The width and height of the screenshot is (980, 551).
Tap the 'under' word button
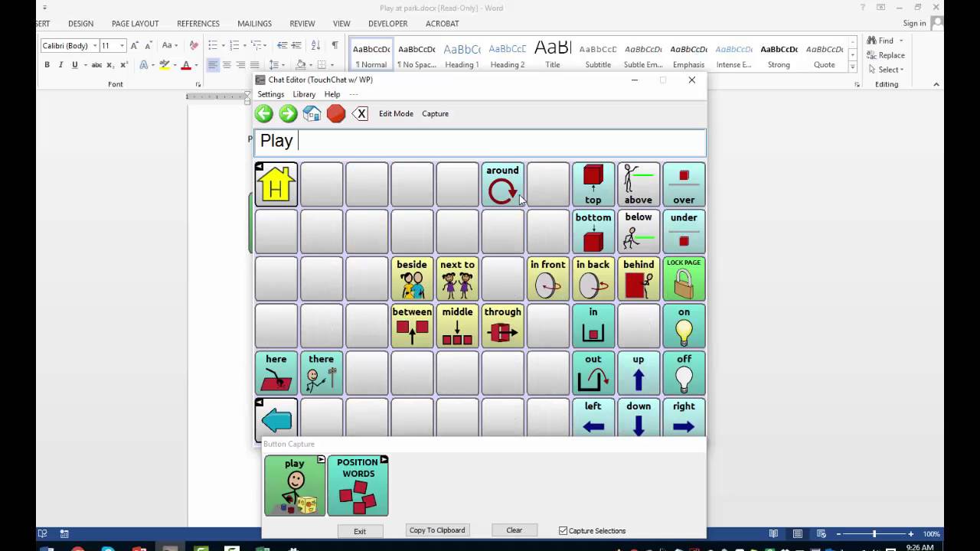[x=684, y=232]
